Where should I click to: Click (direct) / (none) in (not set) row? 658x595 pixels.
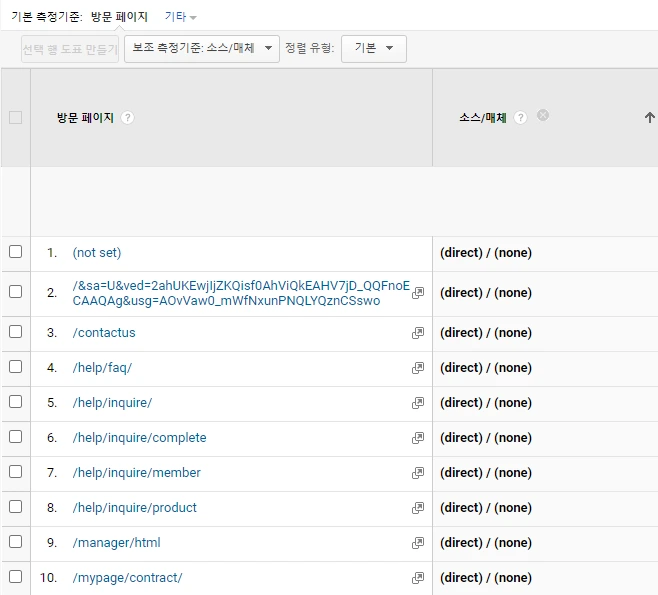click(486, 253)
